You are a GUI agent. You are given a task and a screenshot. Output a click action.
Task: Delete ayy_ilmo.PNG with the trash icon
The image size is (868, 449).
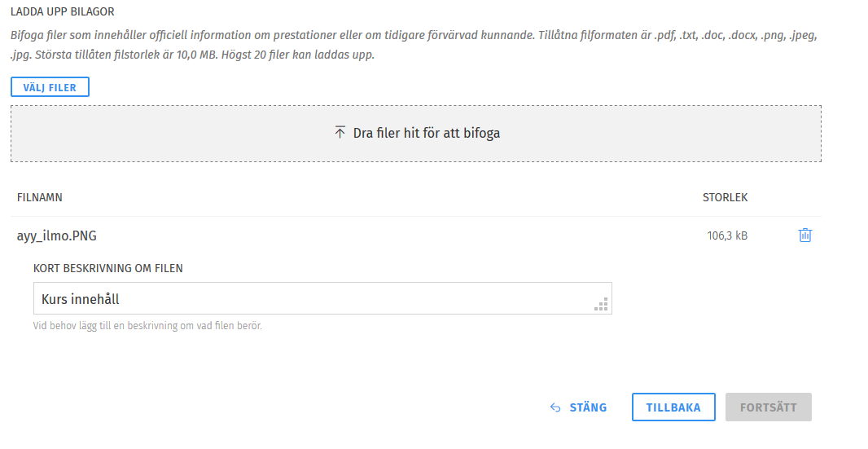(804, 236)
